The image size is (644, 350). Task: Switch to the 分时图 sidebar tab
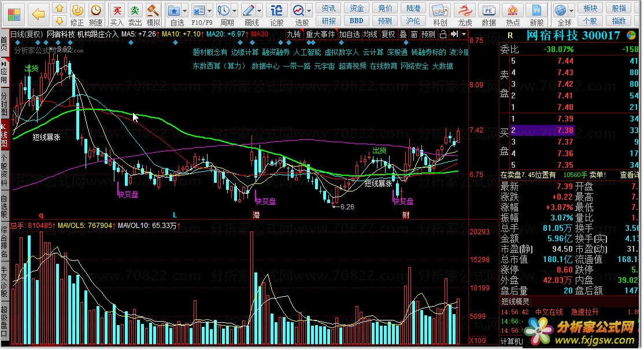point(4,104)
